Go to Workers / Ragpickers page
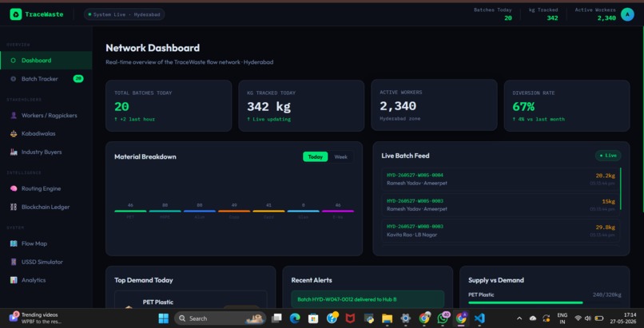 coord(46,115)
